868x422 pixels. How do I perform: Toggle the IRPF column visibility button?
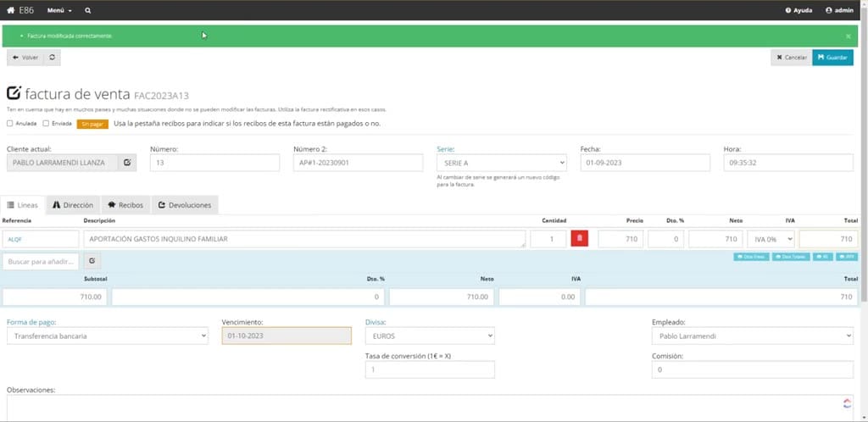point(847,257)
